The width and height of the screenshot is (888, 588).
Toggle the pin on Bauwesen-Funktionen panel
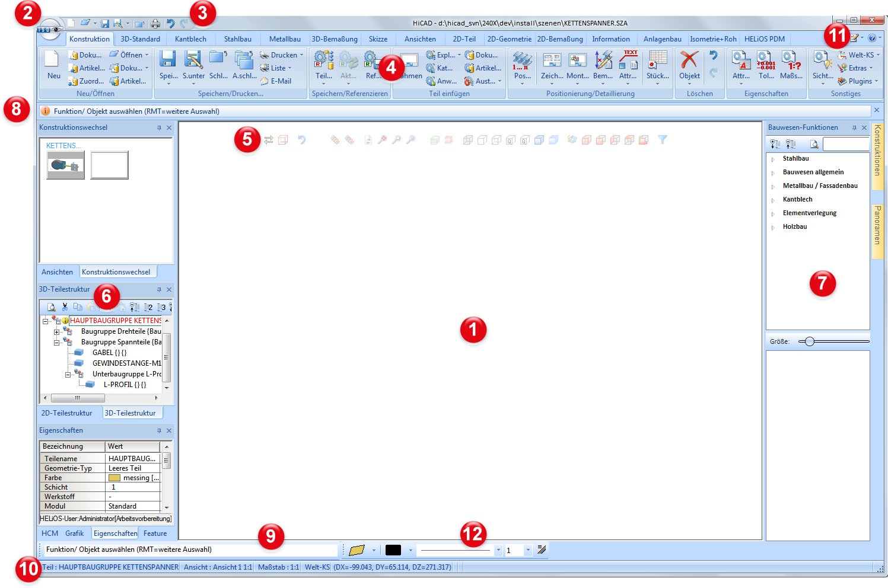[x=854, y=127]
